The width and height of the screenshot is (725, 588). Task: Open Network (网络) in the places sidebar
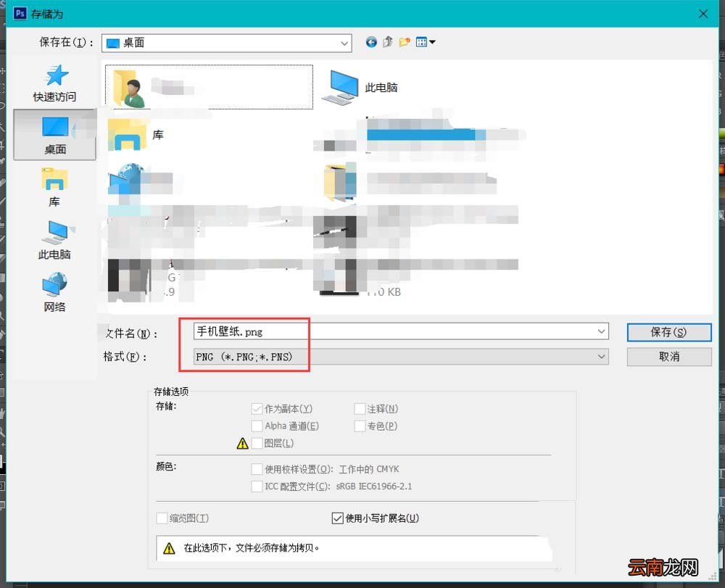[54, 293]
